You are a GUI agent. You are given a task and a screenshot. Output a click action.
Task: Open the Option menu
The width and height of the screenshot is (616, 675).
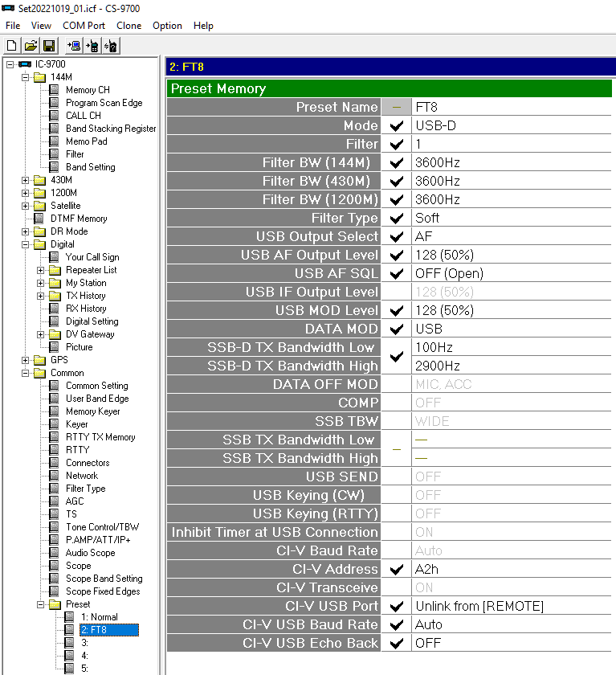click(x=167, y=26)
